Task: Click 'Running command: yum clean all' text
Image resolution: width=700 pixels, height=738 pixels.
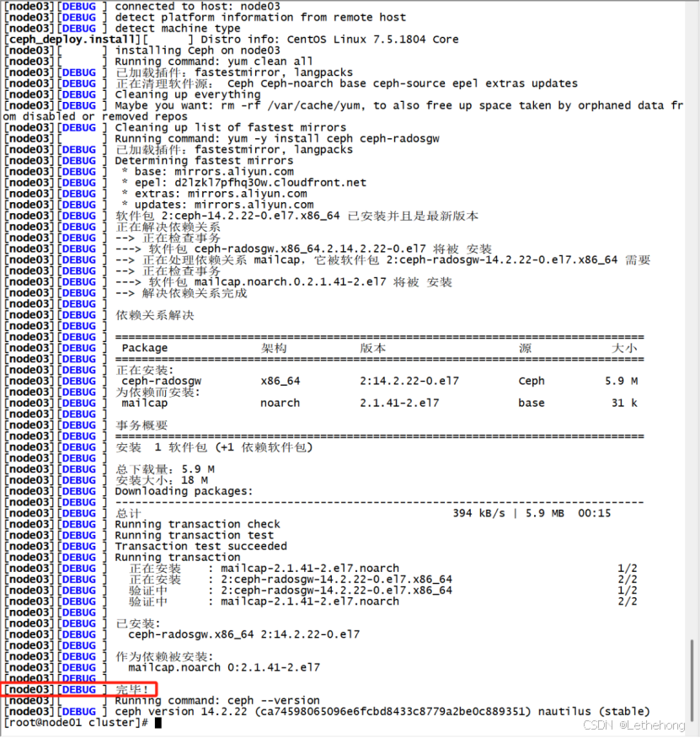Action: (x=214, y=61)
